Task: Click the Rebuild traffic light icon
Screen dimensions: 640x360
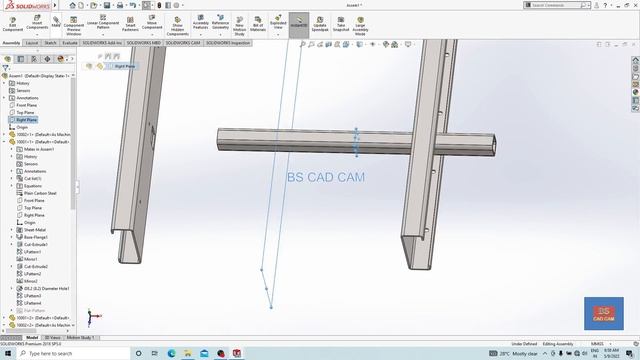Action: tap(159, 5)
